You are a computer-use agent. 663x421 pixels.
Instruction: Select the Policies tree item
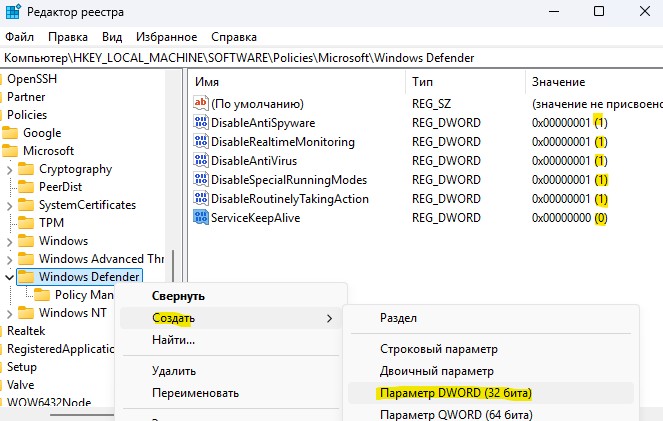[x=27, y=115]
